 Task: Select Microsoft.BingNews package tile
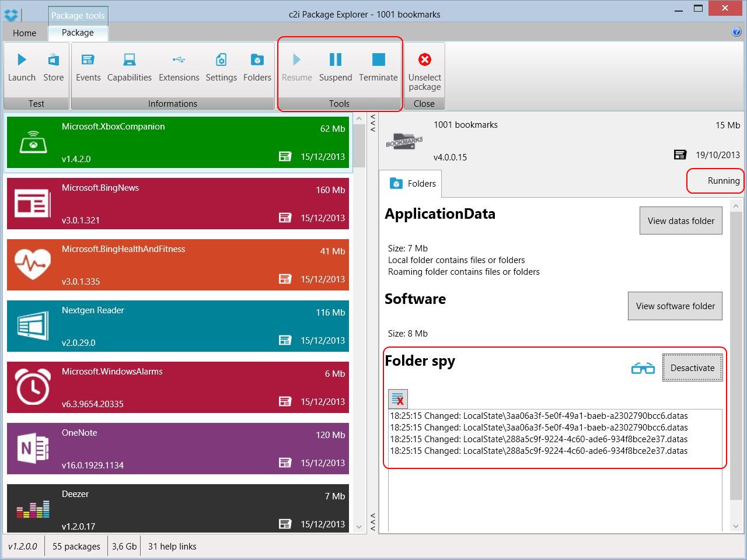click(x=178, y=204)
